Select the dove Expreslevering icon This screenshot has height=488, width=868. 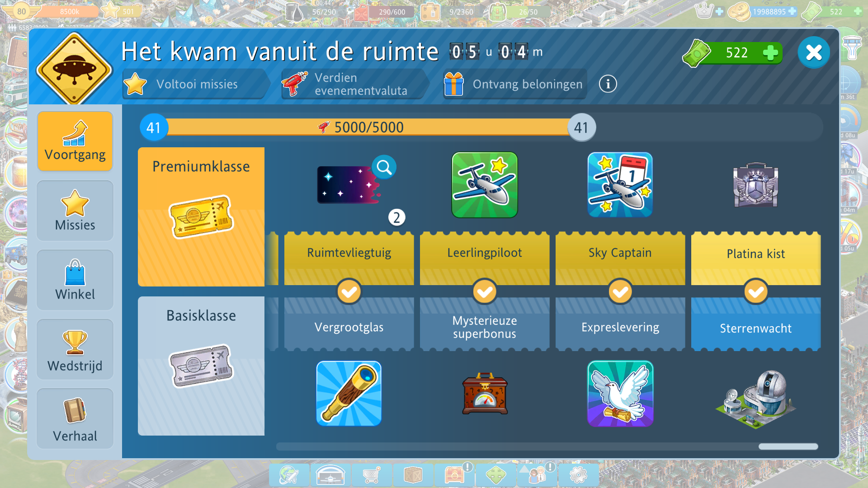620,394
